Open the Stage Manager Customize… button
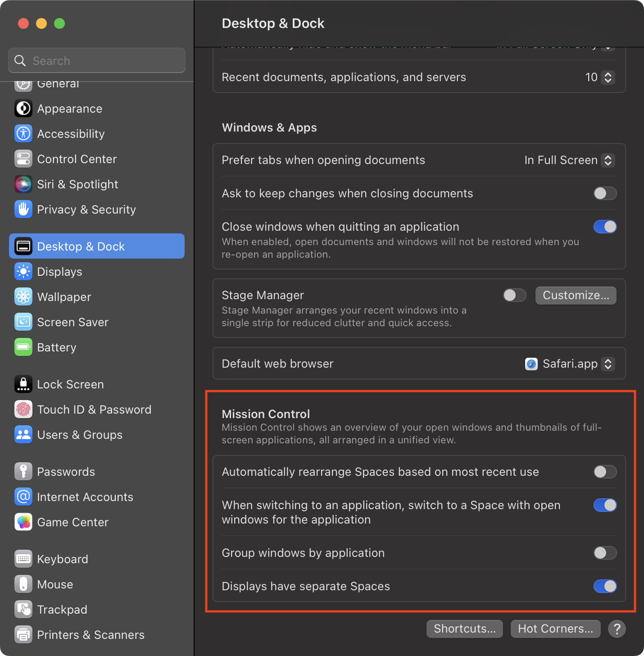The image size is (644, 656). (576, 295)
